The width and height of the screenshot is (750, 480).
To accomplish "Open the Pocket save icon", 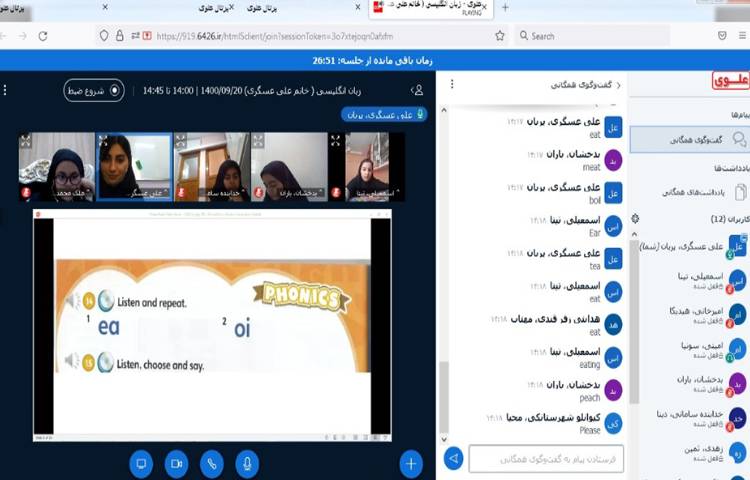I will (722, 35).
